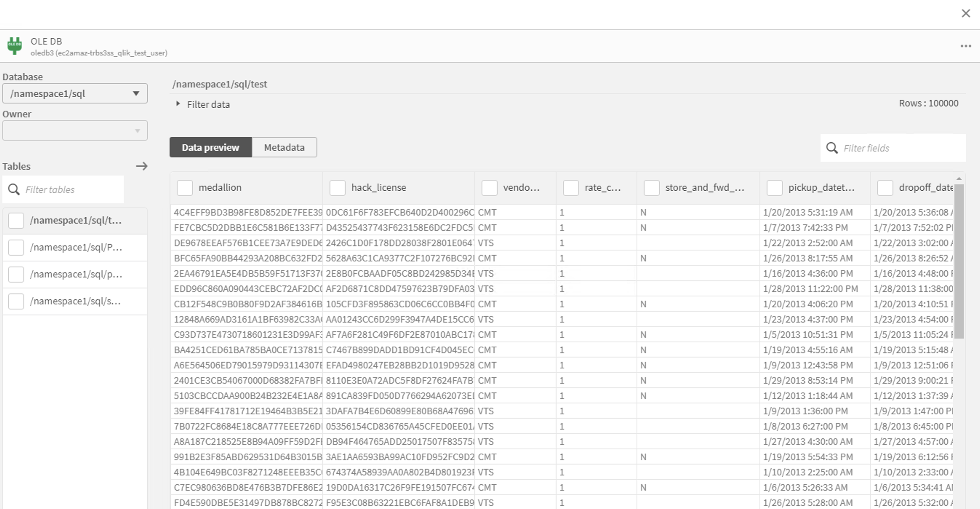
Task: Open the Database dropdown /namespace1/sql
Action: pos(75,93)
